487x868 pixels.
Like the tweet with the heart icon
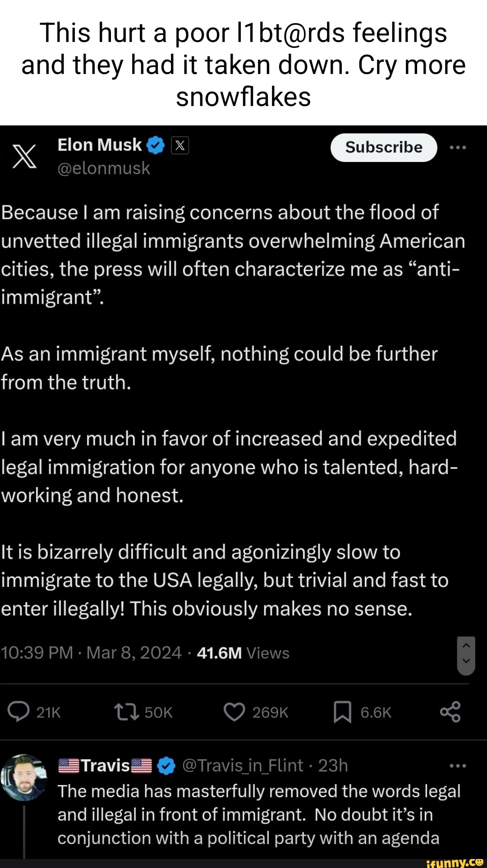point(234,712)
